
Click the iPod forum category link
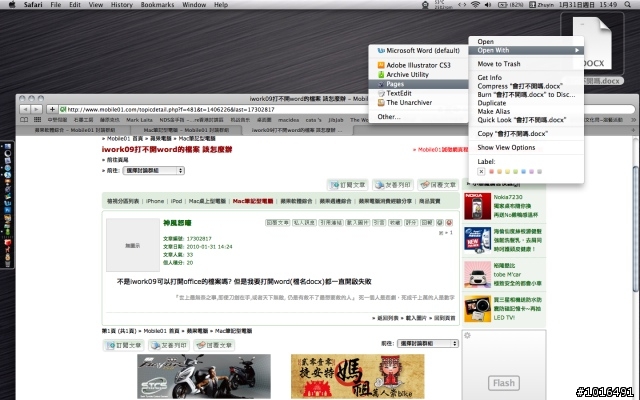pyautogui.click(x=176, y=201)
